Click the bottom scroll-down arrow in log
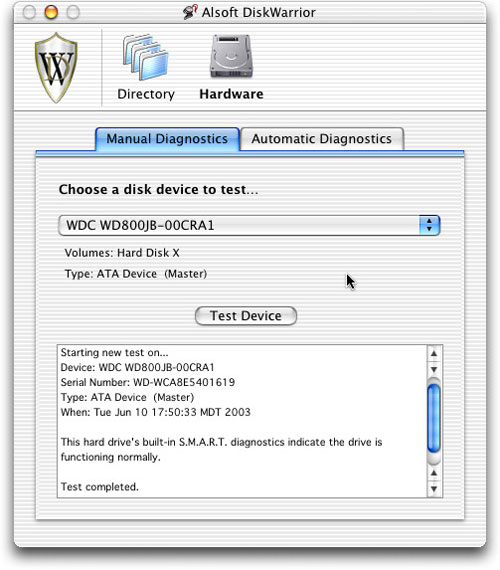The width and height of the screenshot is (500, 570). tap(433, 489)
